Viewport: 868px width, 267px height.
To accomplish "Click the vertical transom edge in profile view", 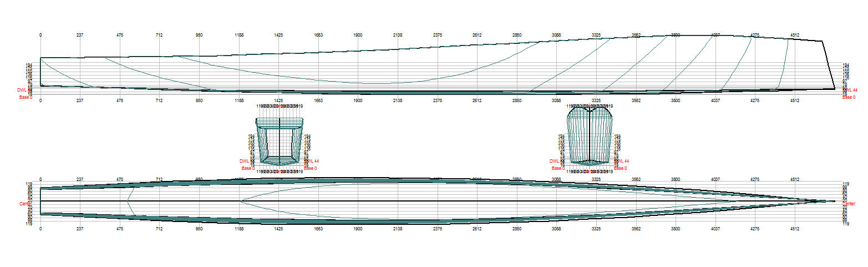I will click(x=40, y=71).
